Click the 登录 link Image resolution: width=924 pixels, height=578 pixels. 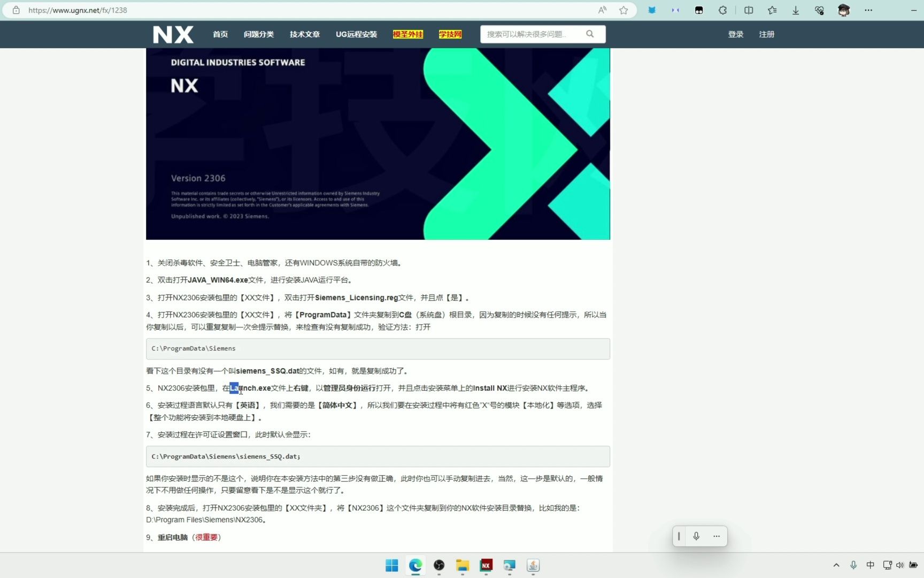(735, 34)
